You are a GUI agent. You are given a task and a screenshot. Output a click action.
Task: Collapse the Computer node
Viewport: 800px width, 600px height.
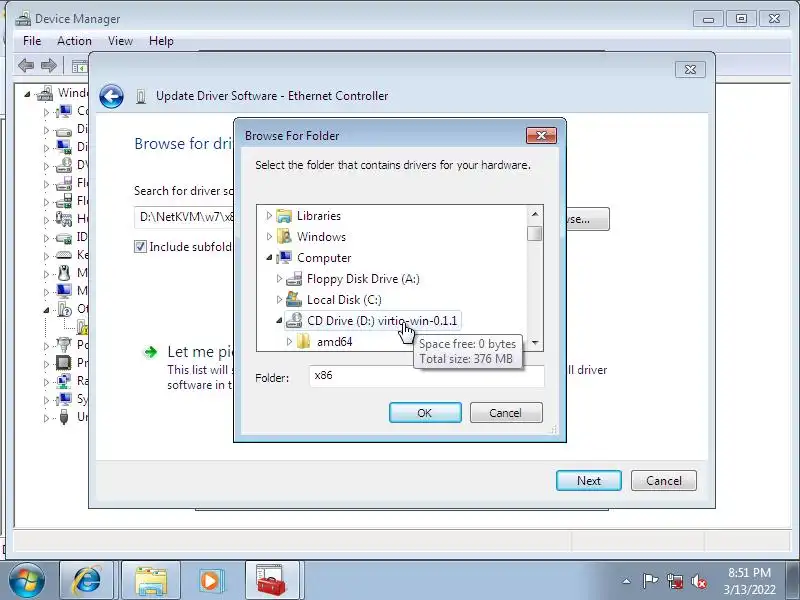(269, 258)
